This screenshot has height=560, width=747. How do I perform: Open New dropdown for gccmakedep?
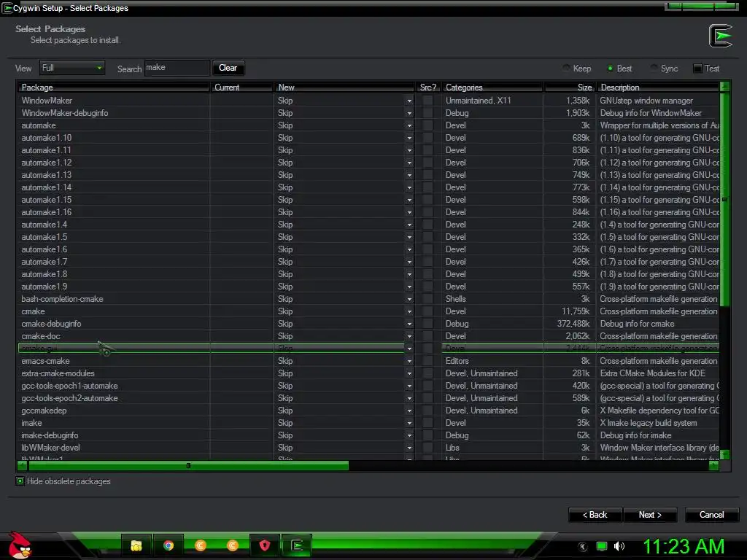[409, 411]
